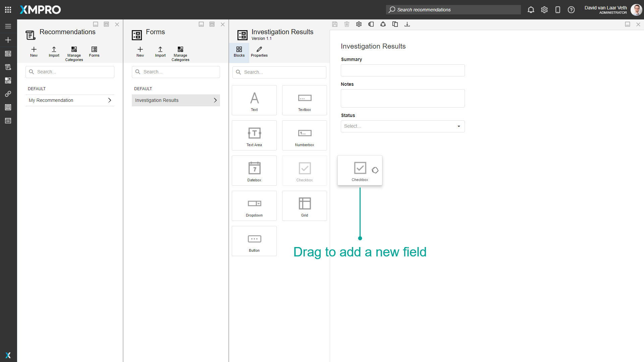Select the link icon in the left sidebar
Screen dimensions: 644x362
coord(8,94)
